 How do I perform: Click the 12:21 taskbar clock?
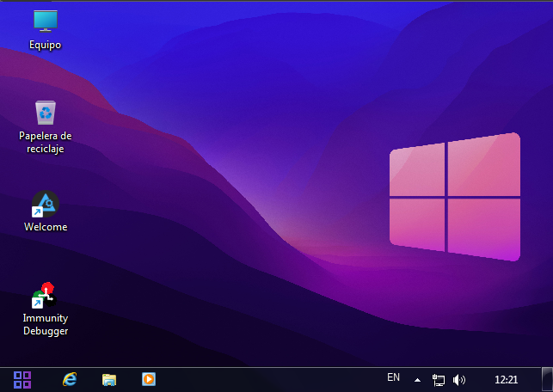click(x=506, y=380)
